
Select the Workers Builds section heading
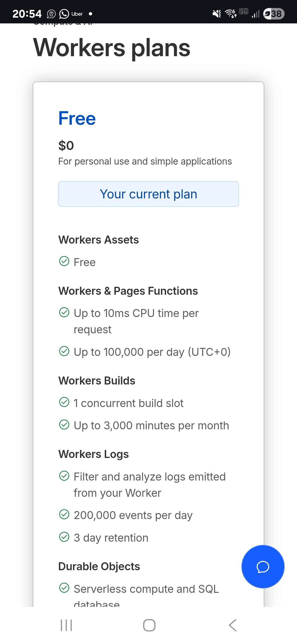tap(97, 380)
